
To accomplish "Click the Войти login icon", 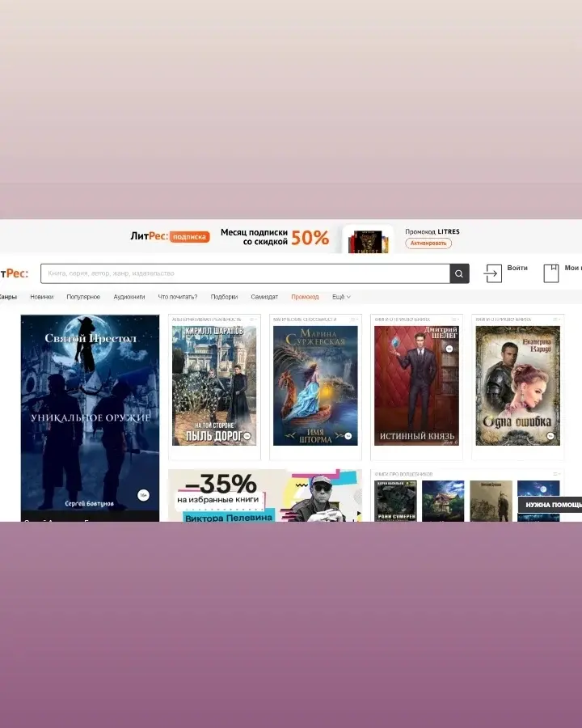I will click(x=492, y=273).
